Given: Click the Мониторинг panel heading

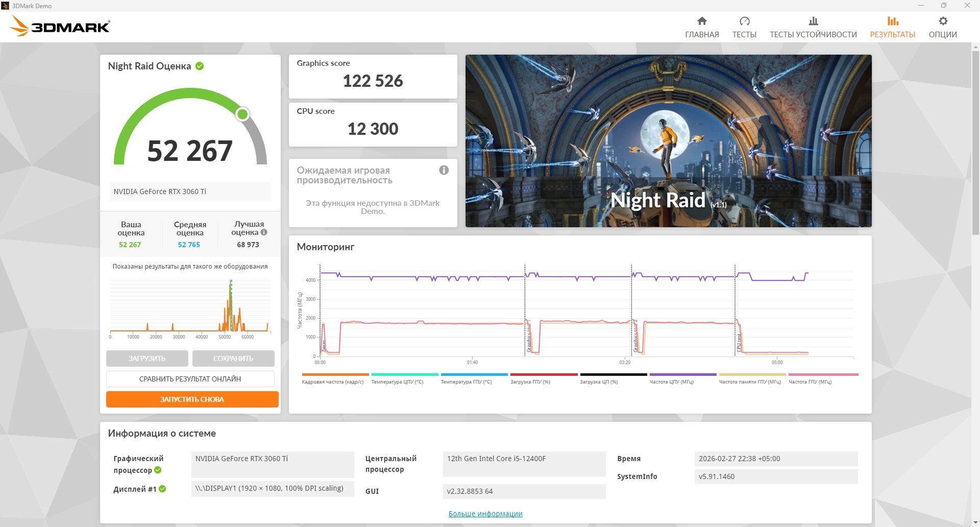Looking at the screenshot, I should pyautogui.click(x=326, y=247).
